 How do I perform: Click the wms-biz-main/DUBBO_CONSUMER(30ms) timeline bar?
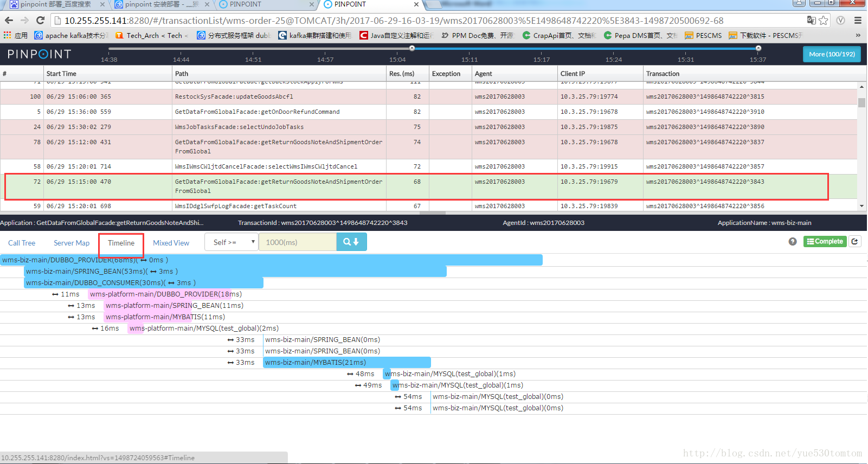tap(144, 283)
